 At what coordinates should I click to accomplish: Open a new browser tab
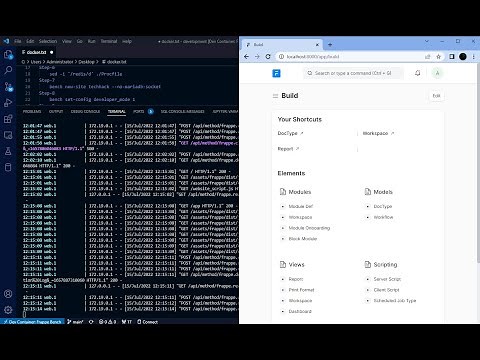pyautogui.click(x=330, y=44)
